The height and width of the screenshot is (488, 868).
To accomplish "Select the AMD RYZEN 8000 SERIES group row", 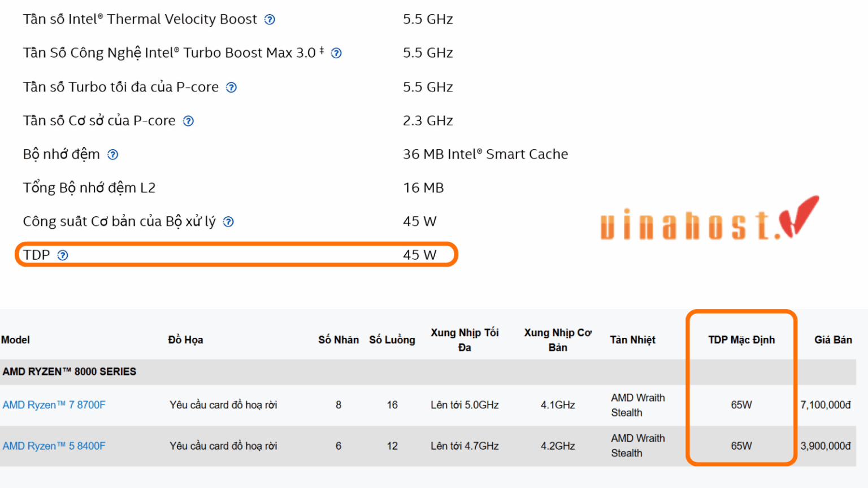I will click(428, 372).
